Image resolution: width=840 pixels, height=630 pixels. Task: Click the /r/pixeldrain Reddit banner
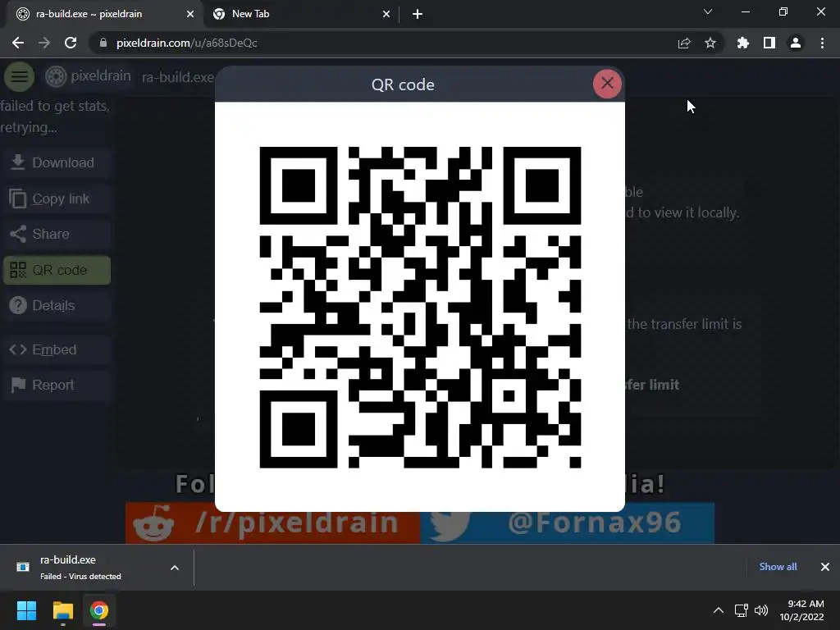[272, 523]
